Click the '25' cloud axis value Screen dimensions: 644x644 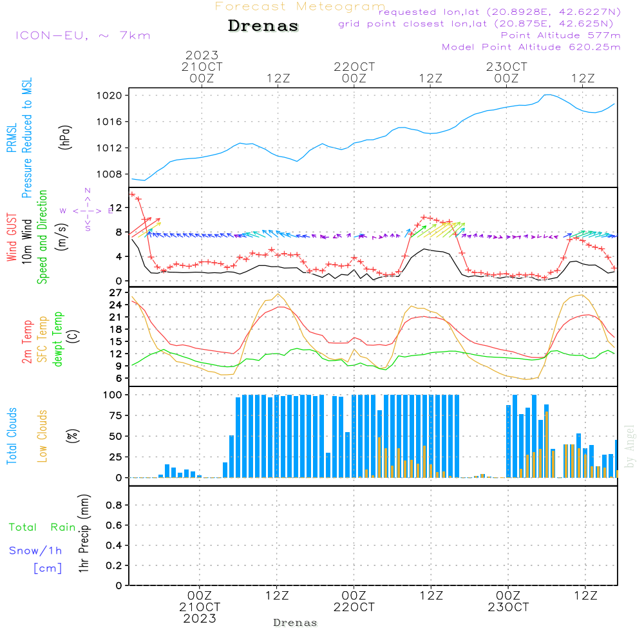pos(115,457)
